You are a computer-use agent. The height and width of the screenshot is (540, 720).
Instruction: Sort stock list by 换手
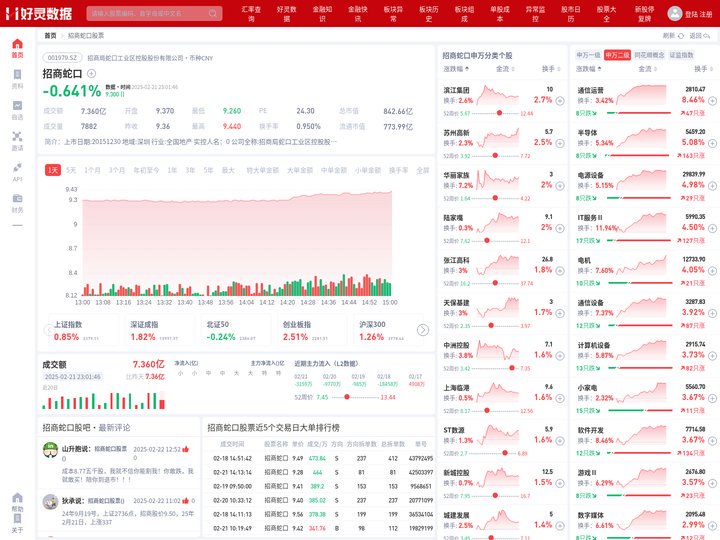pos(551,69)
